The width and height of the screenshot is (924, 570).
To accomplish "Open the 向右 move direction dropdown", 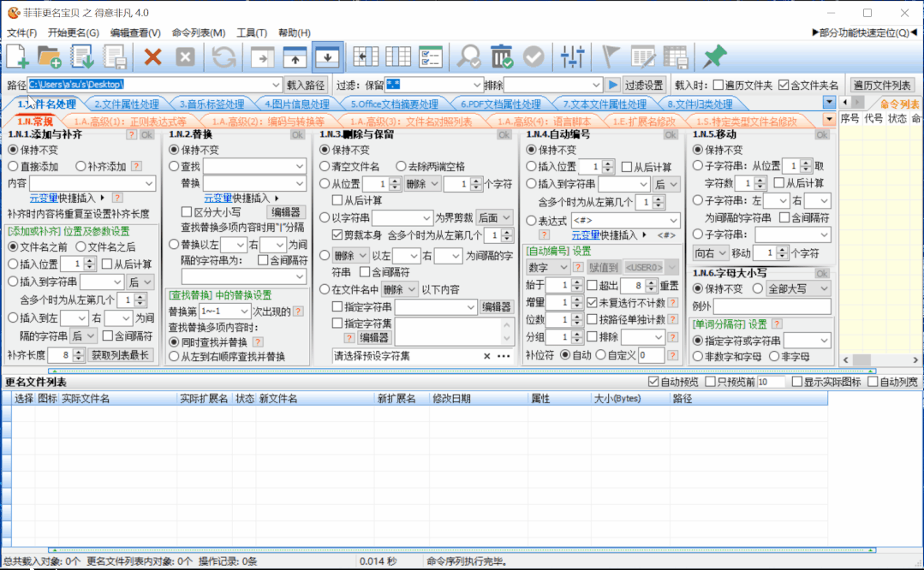I will tap(710, 253).
